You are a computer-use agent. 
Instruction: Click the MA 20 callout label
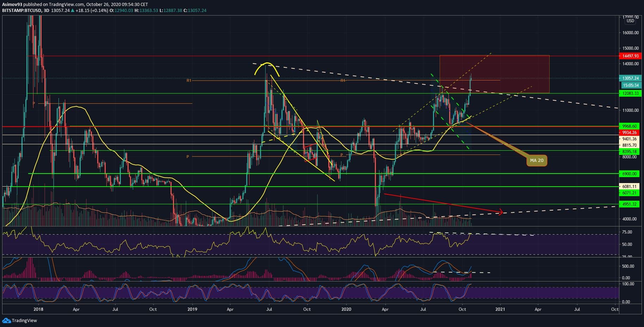point(537,161)
